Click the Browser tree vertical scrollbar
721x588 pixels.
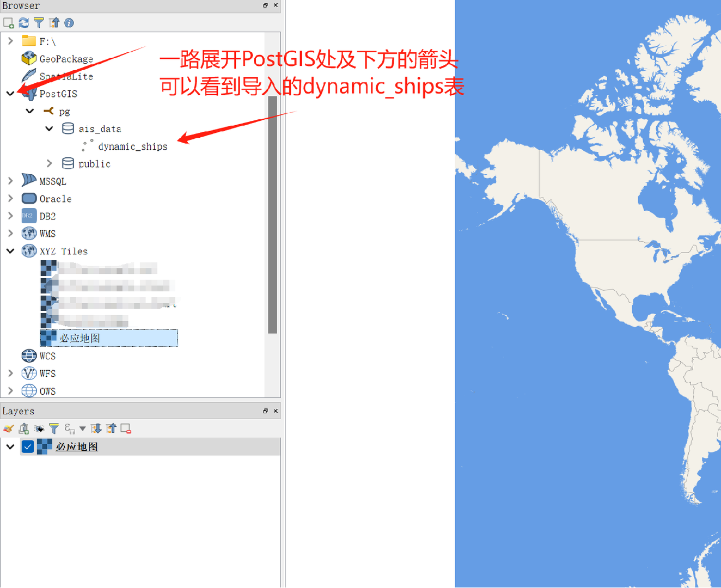[273, 215]
